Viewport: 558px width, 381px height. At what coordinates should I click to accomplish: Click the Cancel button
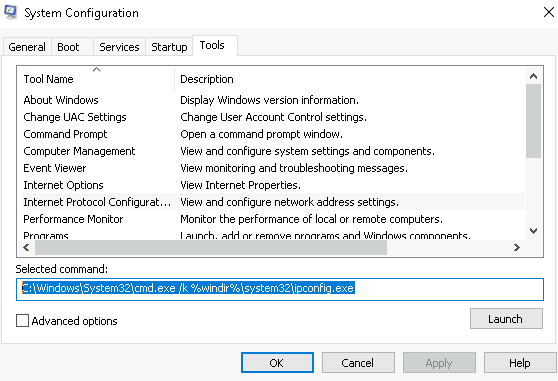(358, 363)
